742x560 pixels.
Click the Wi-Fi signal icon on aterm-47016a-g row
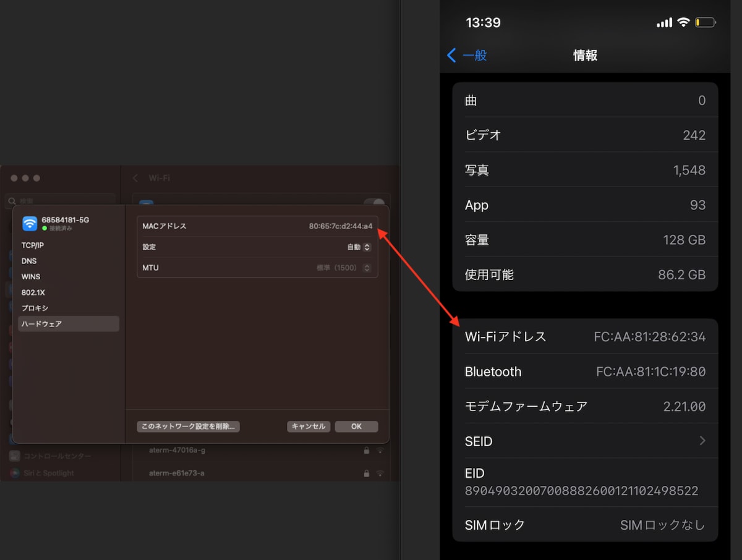tap(380, 451)
